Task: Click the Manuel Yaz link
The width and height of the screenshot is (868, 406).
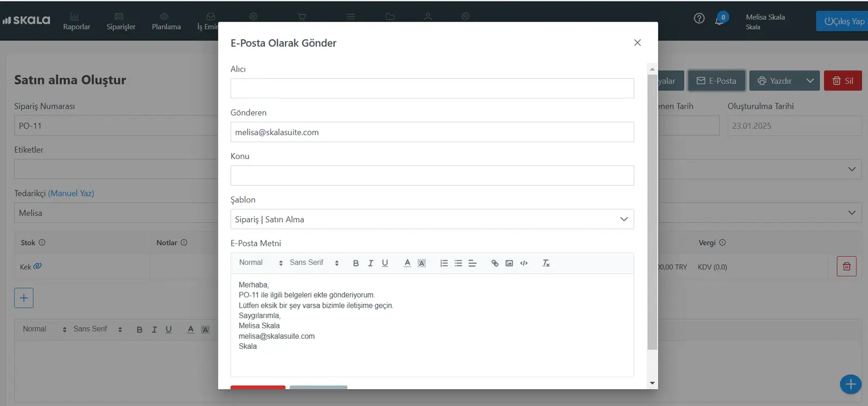Action: pyautogui.click(x=71, y=193)
